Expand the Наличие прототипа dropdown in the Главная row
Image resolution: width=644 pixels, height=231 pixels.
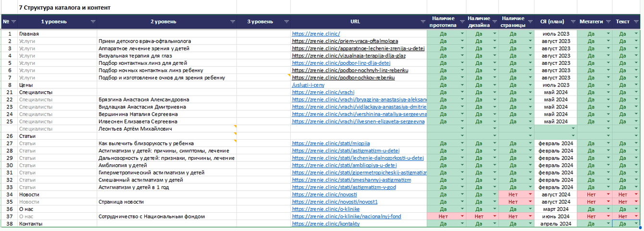click(x=462, y=34)
